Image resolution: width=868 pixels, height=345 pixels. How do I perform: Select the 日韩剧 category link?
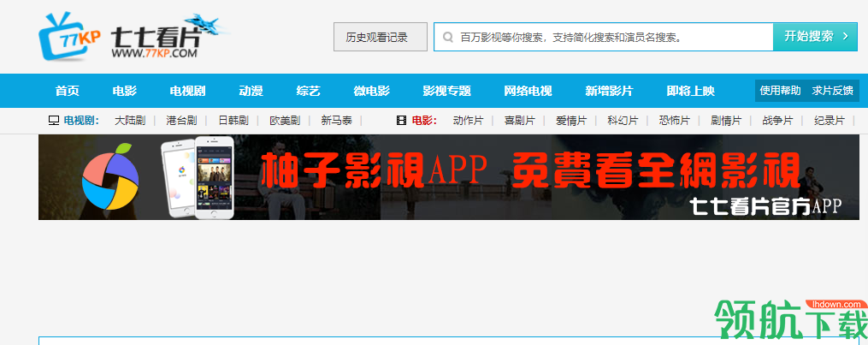point(233,120)
